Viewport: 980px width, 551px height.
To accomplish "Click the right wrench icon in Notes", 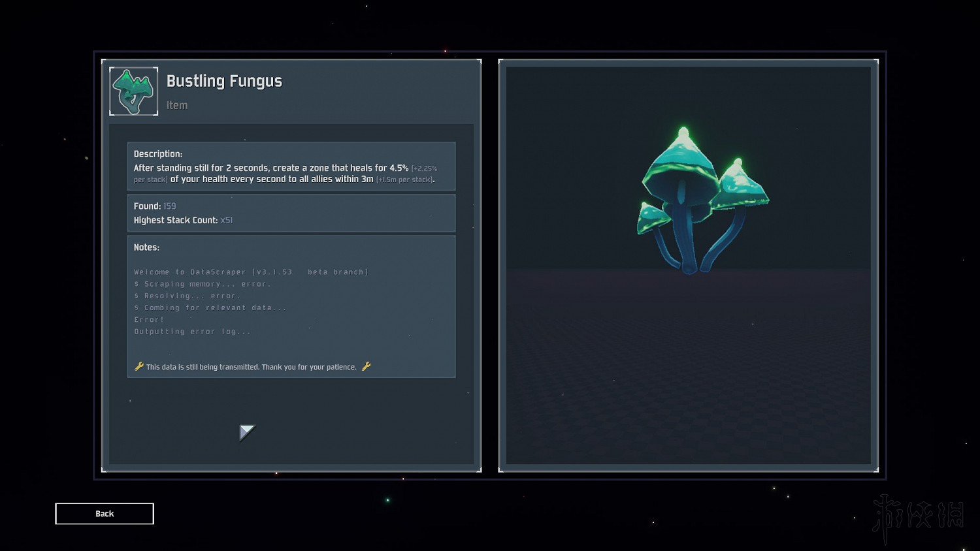I will [x=366, y=366].
